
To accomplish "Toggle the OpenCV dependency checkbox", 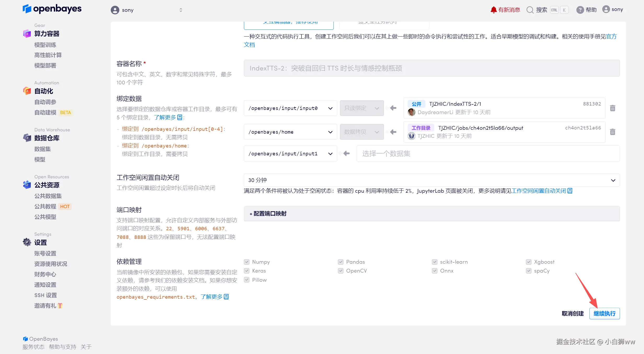I will point(341,271).
